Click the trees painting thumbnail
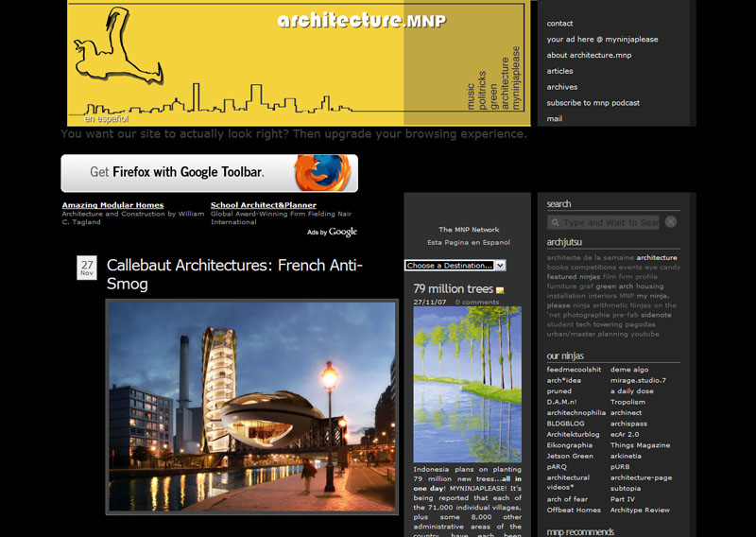 (x=467, y=383)
